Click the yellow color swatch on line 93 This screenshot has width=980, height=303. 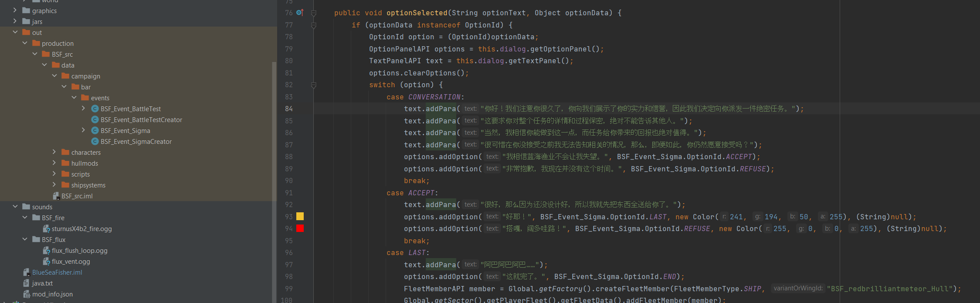300,216
